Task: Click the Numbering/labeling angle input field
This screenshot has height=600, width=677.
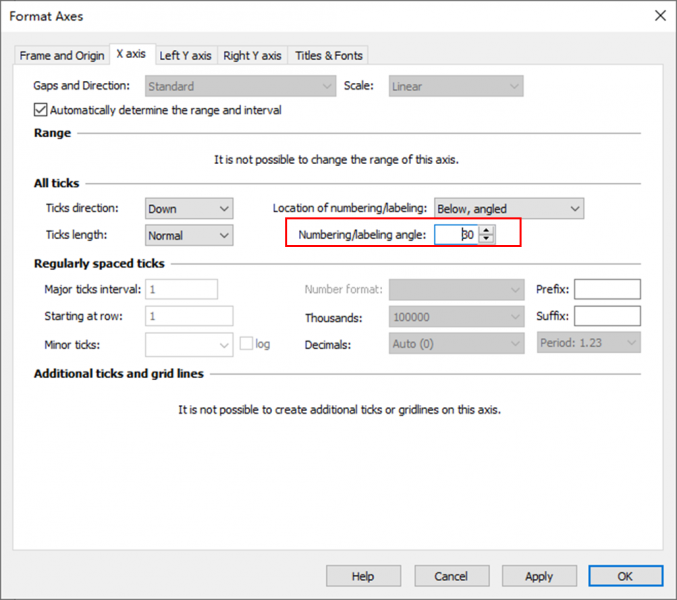Action: point(456,235)
